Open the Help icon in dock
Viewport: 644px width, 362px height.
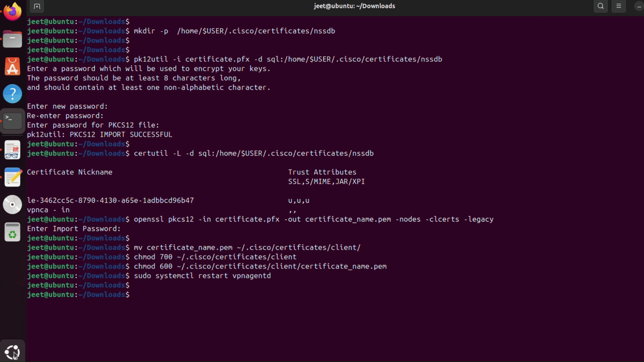pyautogui.click(x=13, y=94)
